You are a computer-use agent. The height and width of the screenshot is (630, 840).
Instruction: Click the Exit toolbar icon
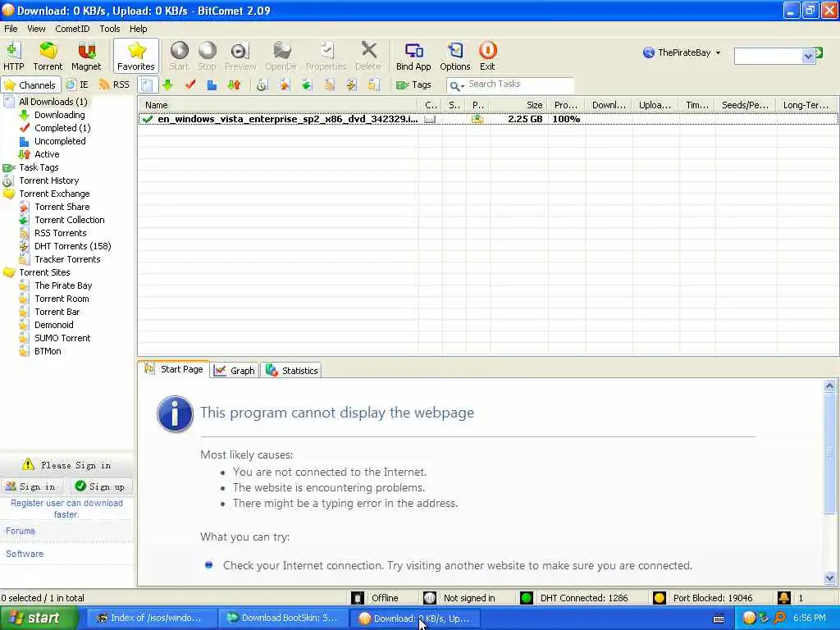[487, 56]
